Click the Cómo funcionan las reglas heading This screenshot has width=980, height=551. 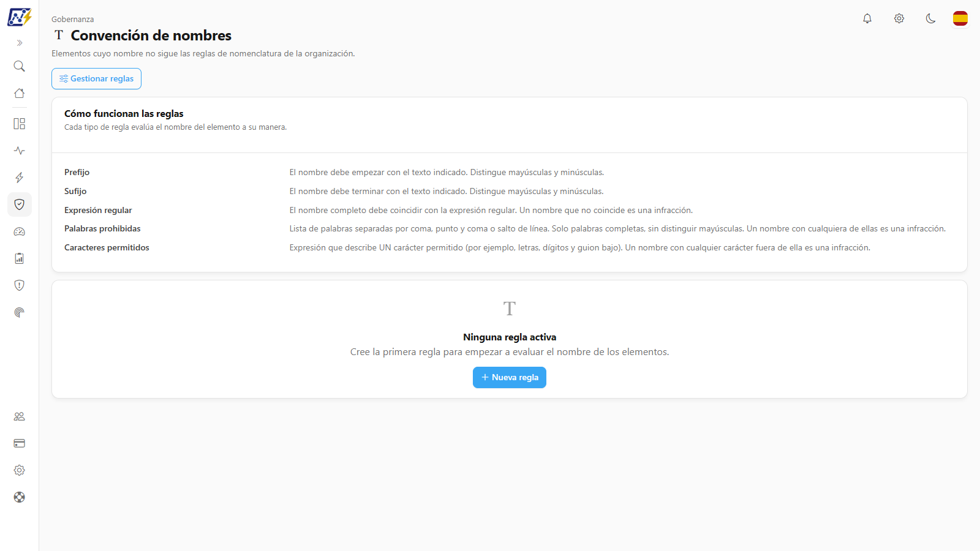coord(124,114)
